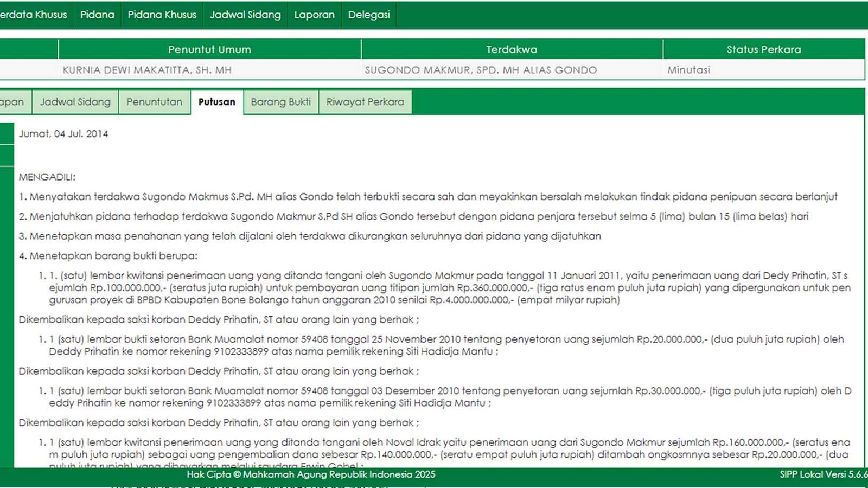The width and height of the screenshot is (868, 488).
Task: Open the Perdata Khusus menu
Action: point(34,15)
